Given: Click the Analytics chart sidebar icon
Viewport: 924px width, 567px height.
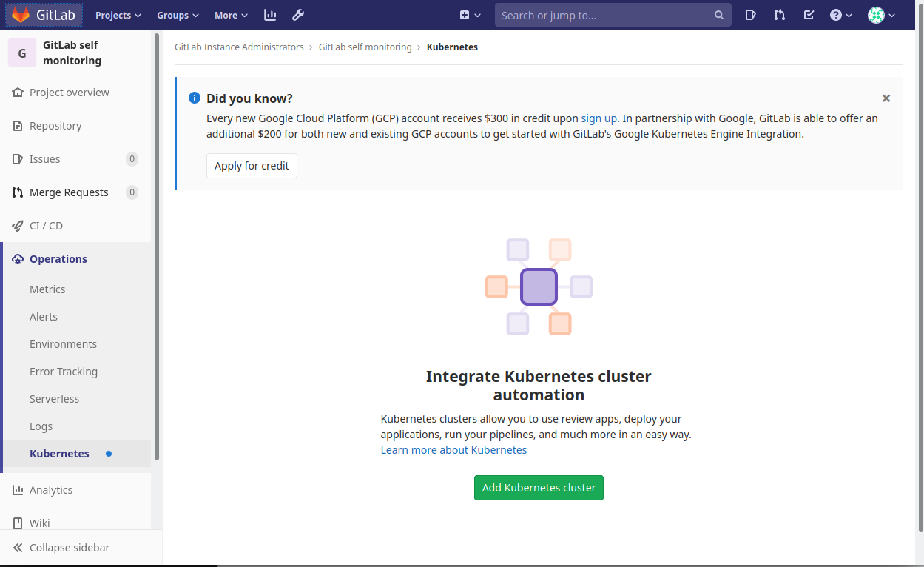Looking at the screenshot, I should (18, 490).
